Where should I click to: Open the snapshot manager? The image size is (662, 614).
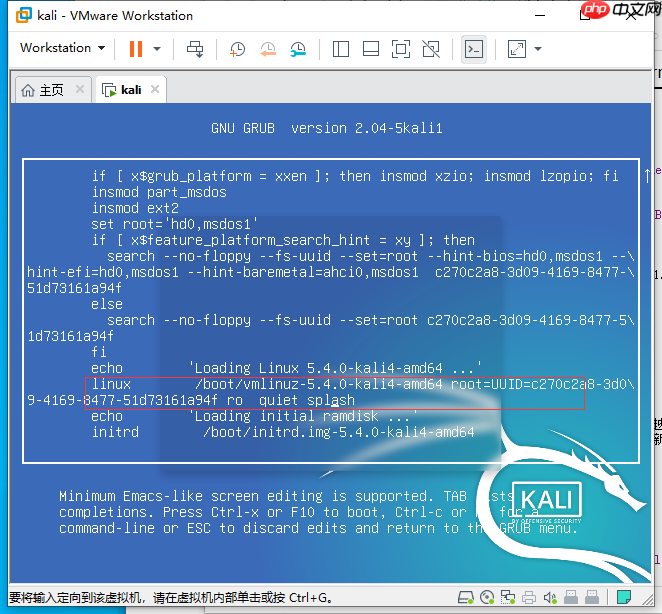(x=298, y=49)
